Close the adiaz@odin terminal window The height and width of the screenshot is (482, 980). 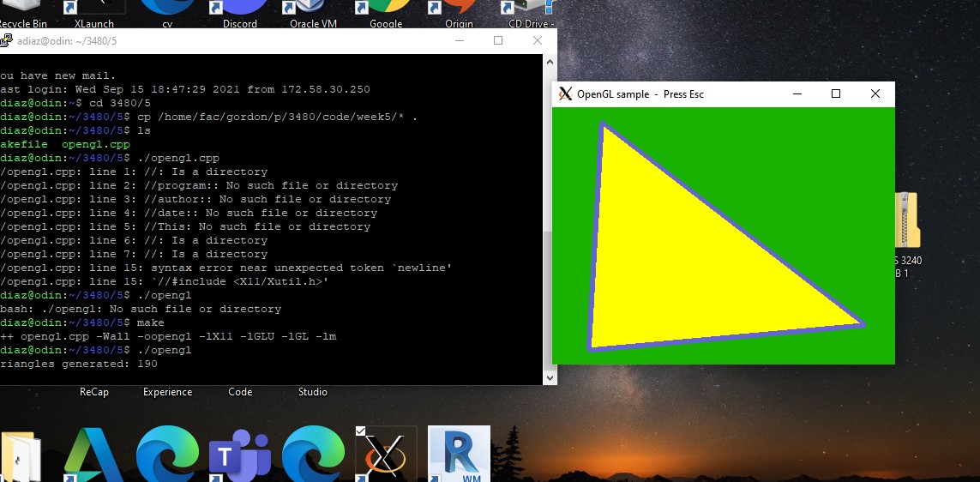(538, 40)
